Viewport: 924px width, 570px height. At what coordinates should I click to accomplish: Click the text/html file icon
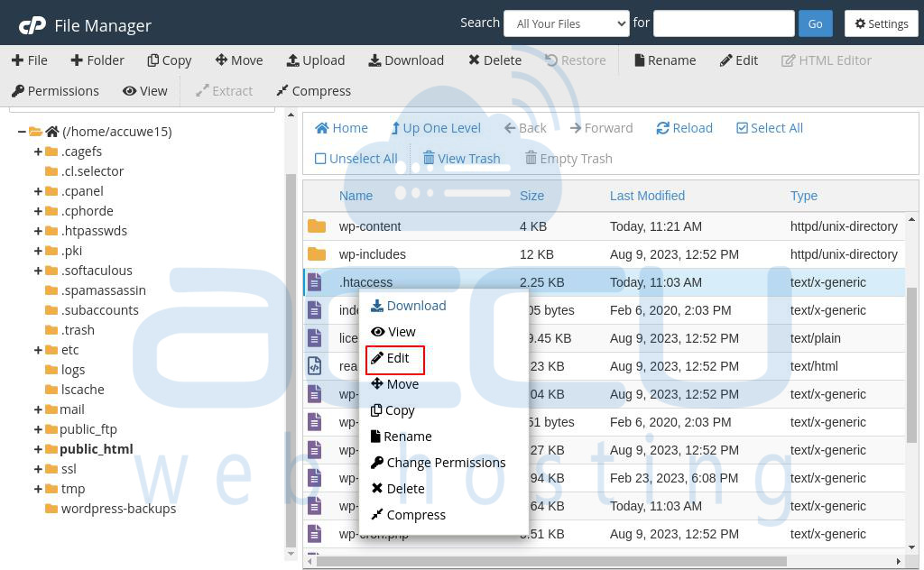point(315,366)
